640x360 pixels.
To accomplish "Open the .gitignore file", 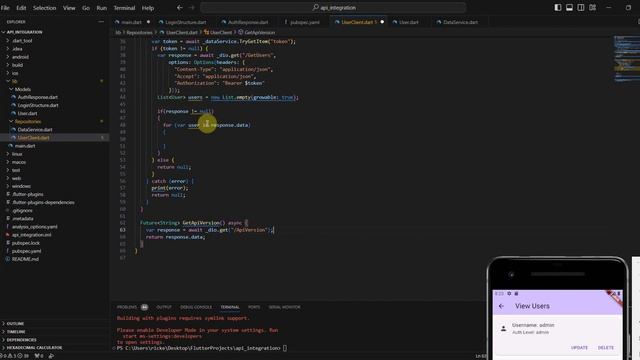I will point(22,211).
